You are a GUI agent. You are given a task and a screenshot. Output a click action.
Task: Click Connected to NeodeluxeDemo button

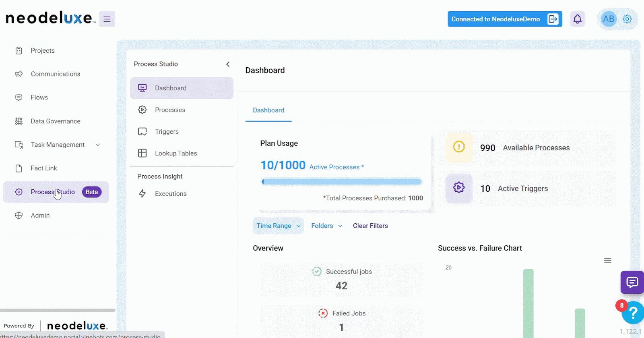point(495,19)
